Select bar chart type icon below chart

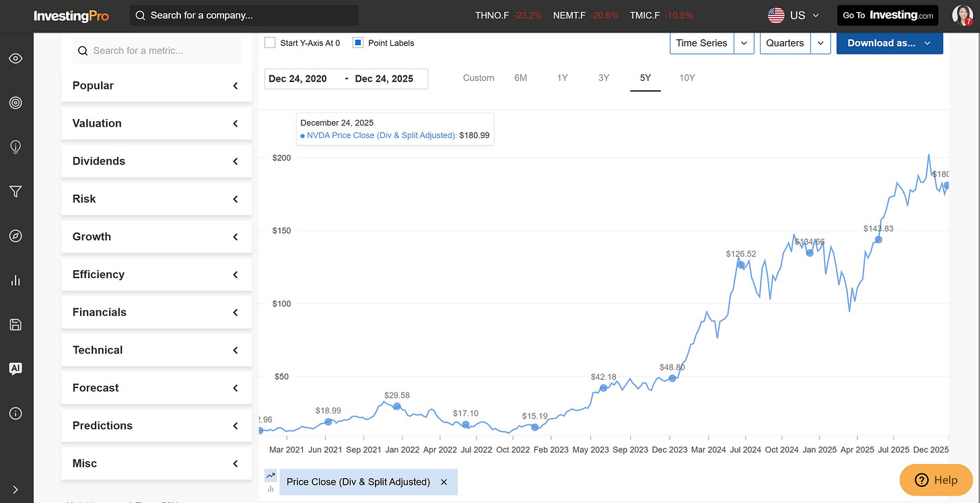[x=271, y=488]
